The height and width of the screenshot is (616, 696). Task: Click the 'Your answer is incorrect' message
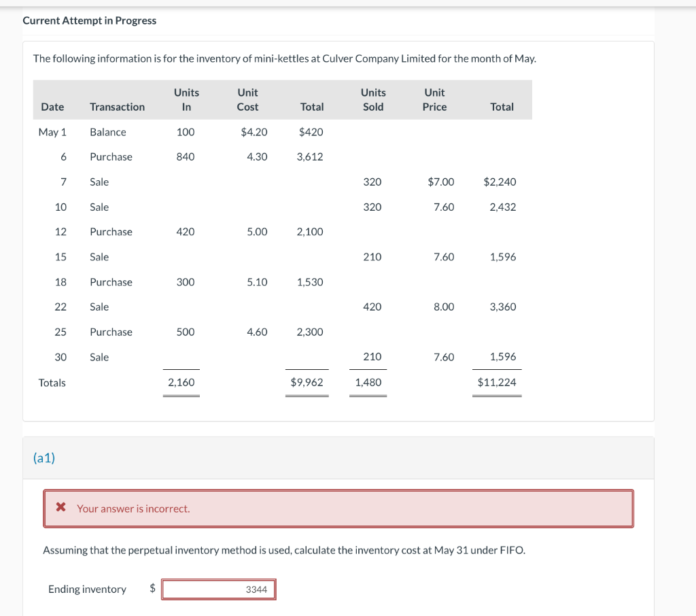(133, 509)
